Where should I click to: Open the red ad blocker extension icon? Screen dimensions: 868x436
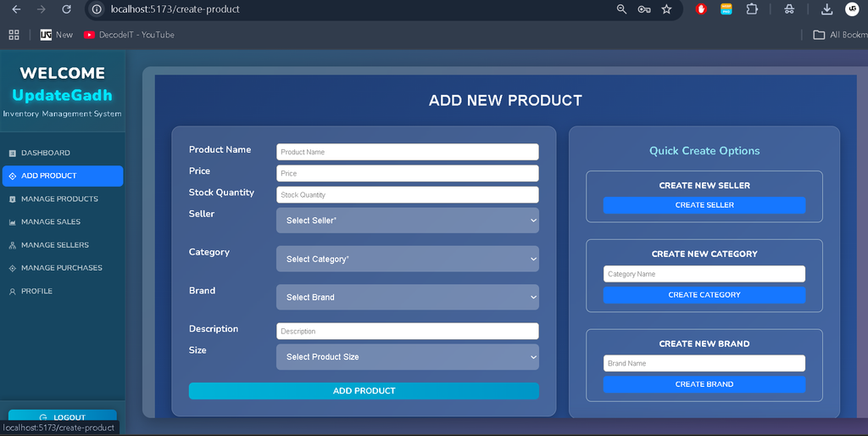coord(701,9)
